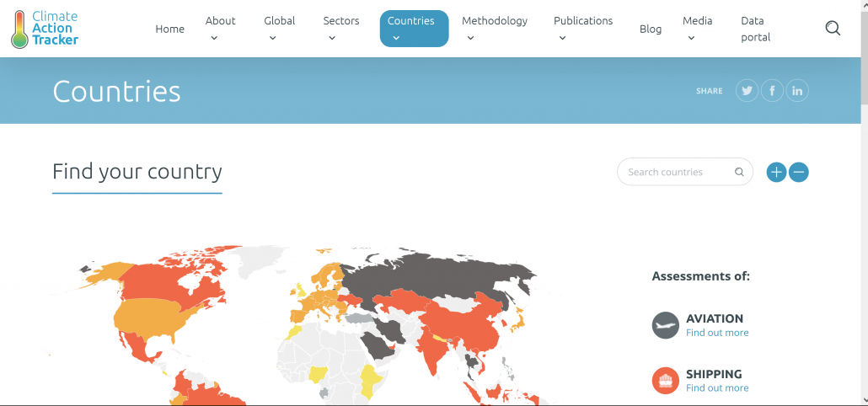Share page on Twitter
This screenshot has height=406, width=868.
click(x=747, y=91)
